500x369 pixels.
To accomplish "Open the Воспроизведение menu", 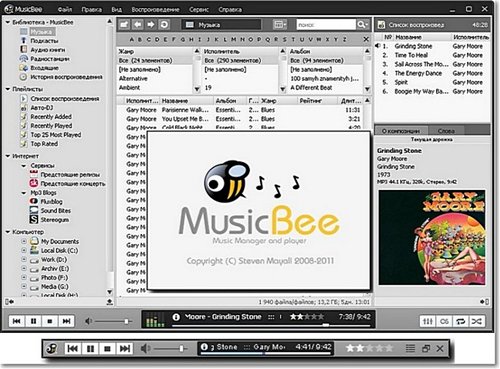I will (155, 9).
